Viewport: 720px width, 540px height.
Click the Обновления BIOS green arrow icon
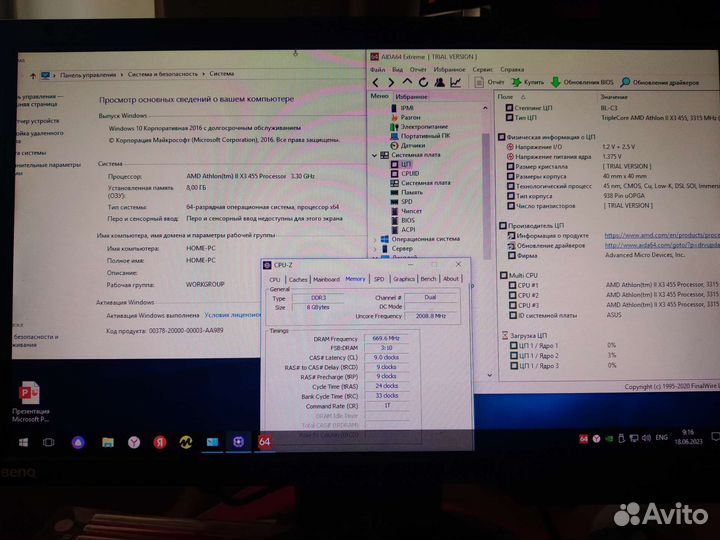coord(556,82)
